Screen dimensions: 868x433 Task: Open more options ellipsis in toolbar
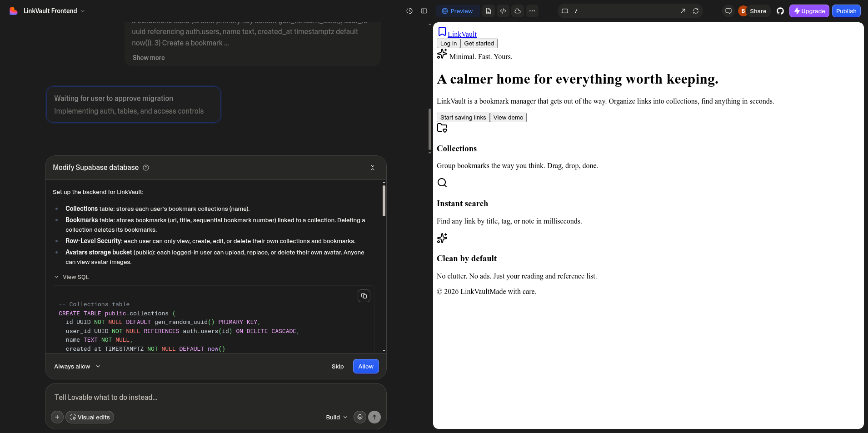click(x=532, y=11)
